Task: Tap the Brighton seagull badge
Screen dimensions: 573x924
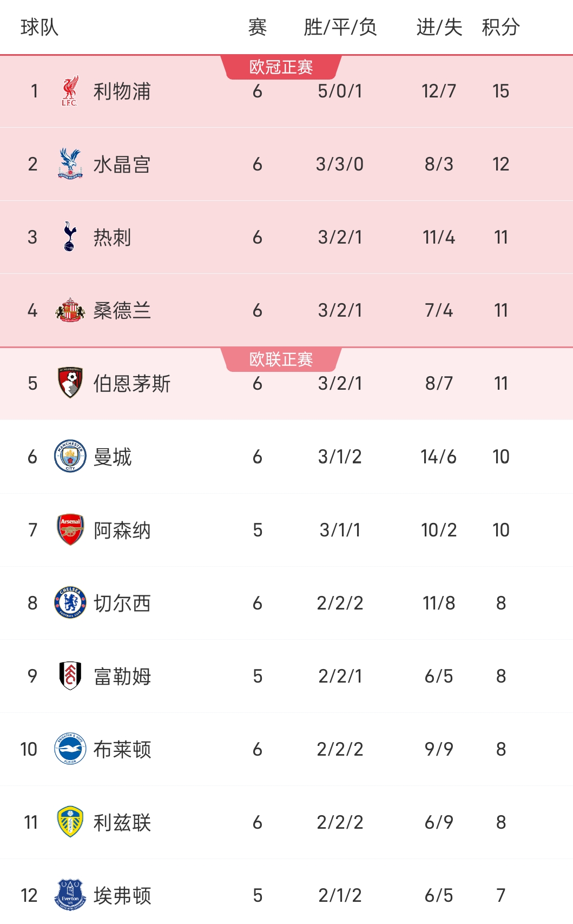Action: (70, 749)
